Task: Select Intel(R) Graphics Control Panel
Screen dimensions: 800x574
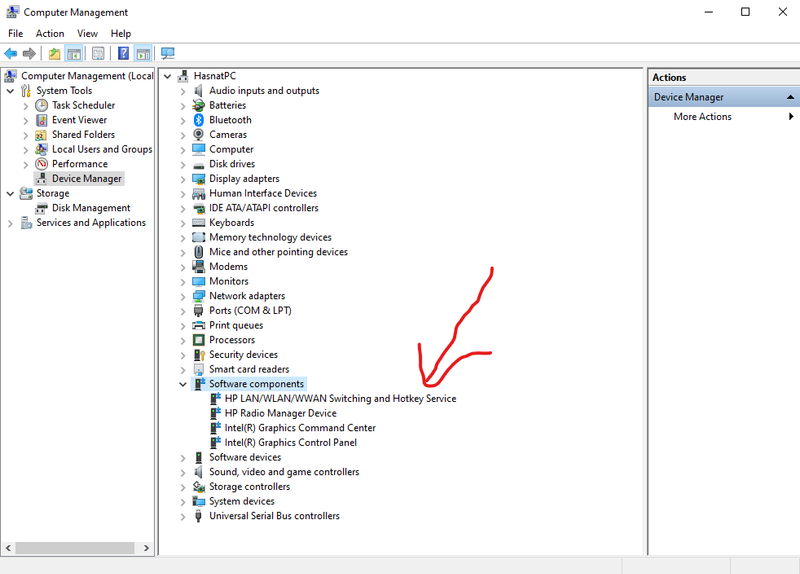Action: click(290, 443)
